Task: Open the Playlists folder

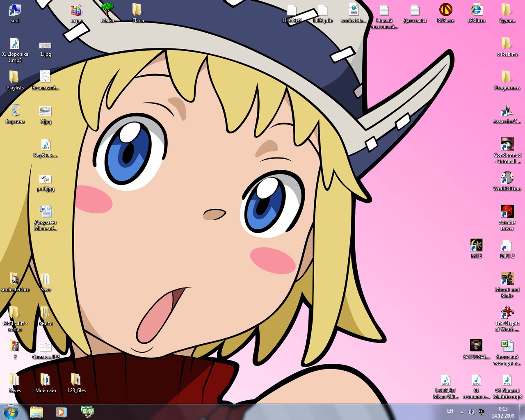Action: pos(15,80)
